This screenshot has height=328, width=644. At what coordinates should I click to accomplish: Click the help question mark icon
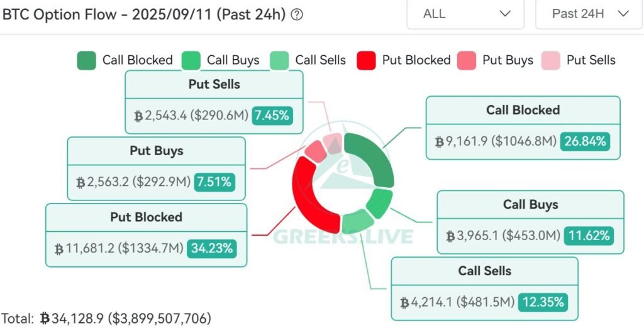point(297,14)
